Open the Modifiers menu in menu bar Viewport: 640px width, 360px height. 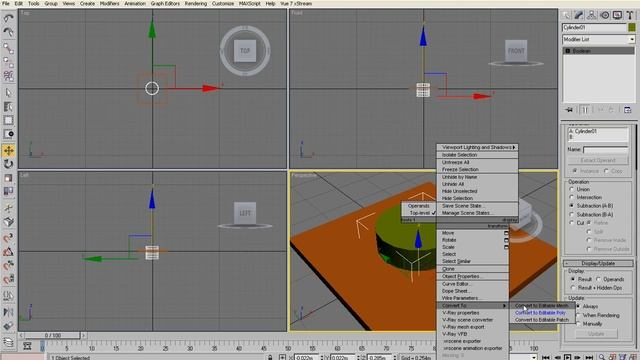tap(109, 3)
